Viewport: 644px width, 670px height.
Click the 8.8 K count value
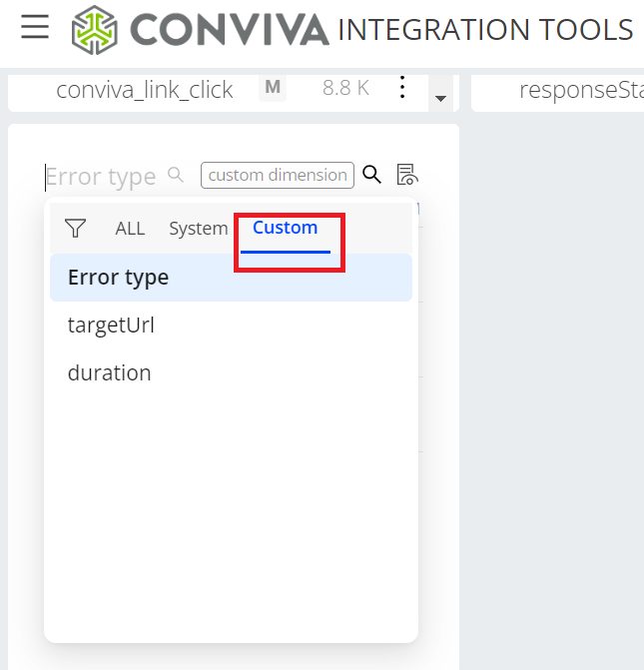tap(345, 88)
